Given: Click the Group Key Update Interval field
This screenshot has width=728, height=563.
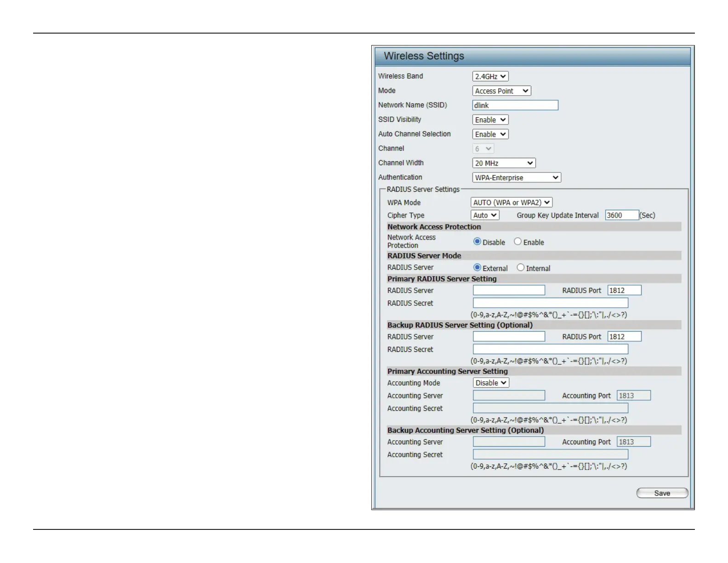Looking at the screenshot, I should click(621, 215).
